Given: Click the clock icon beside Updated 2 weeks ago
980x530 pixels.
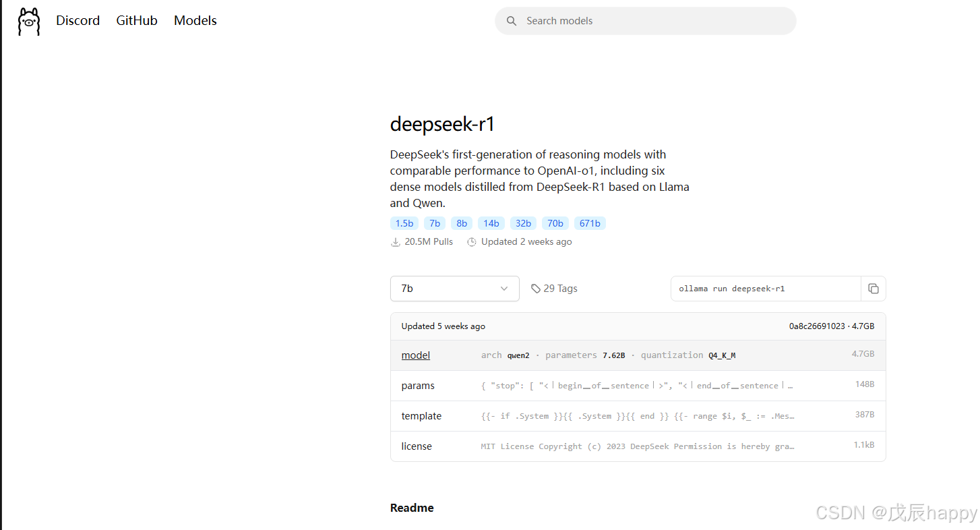Looking at the screenshot, I should tap(472, 242).
